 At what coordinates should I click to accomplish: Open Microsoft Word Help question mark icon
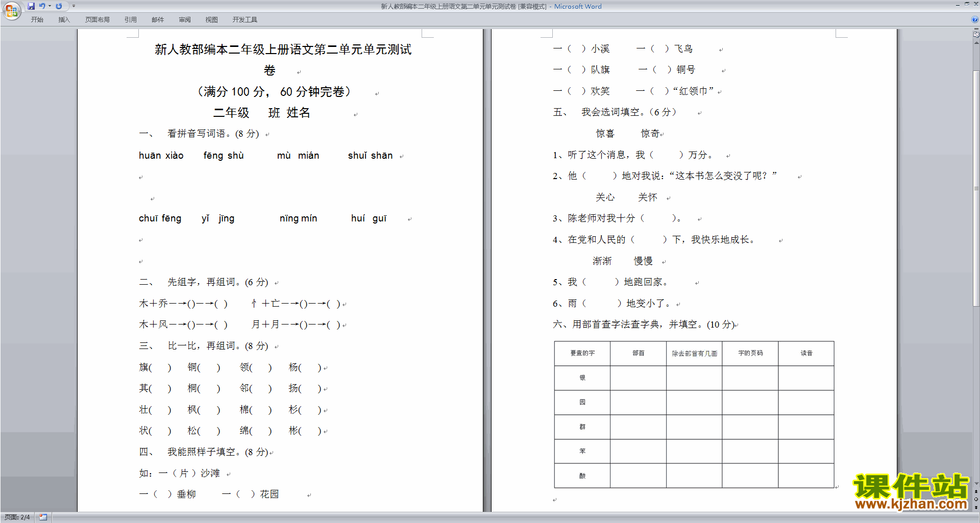click(x=975, y=19)
